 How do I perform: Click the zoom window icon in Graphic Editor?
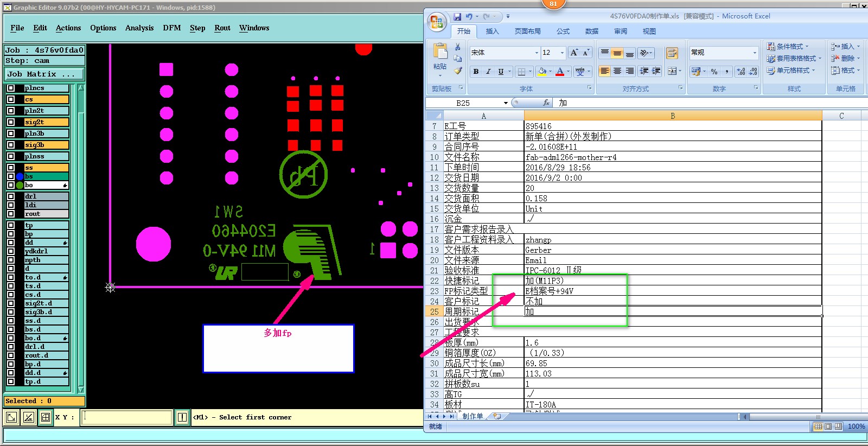(x=11, y=417)
